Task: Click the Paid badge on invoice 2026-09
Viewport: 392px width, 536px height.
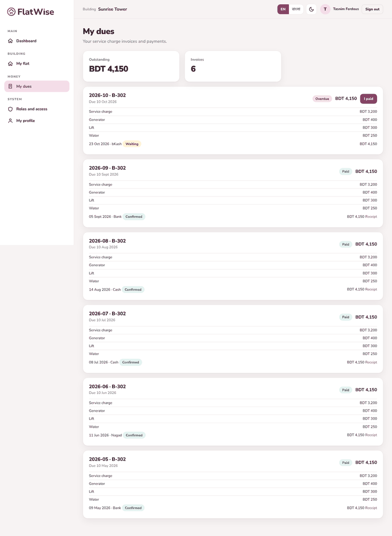Action: pos(345,171)
